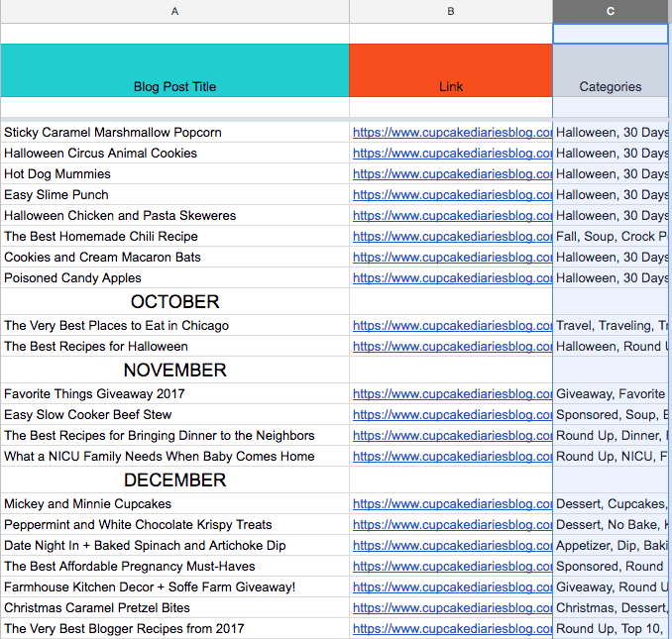Image resolution: width=672 pixels, height=639 pixels.
Task: Open link for Baked Spinach and Artichoke Dip
Action: 452,545
